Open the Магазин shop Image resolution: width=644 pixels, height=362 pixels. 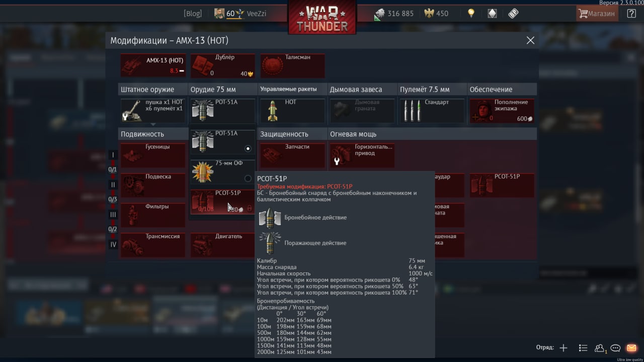597,14
